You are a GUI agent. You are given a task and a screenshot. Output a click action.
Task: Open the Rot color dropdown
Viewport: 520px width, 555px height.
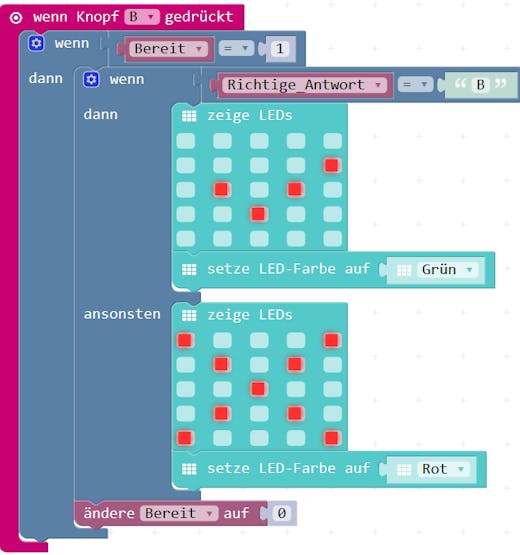point(443,469)
